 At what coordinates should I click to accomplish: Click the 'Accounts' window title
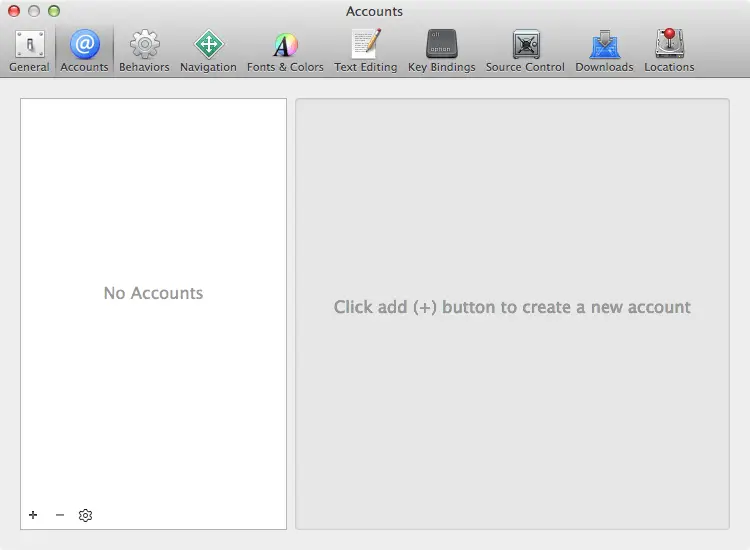(374, 12)
